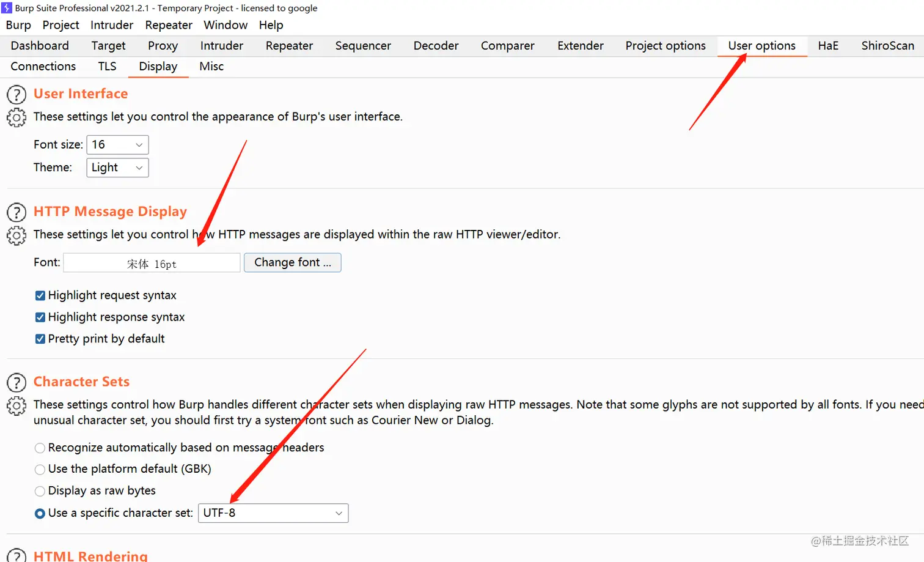Viewport: 924px width, 562px height.
Task: Open gear options for User Interface section
Action: 16,117
